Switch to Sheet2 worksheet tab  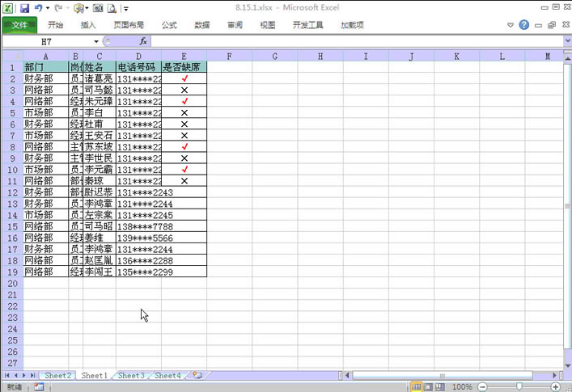coord(57,375)
